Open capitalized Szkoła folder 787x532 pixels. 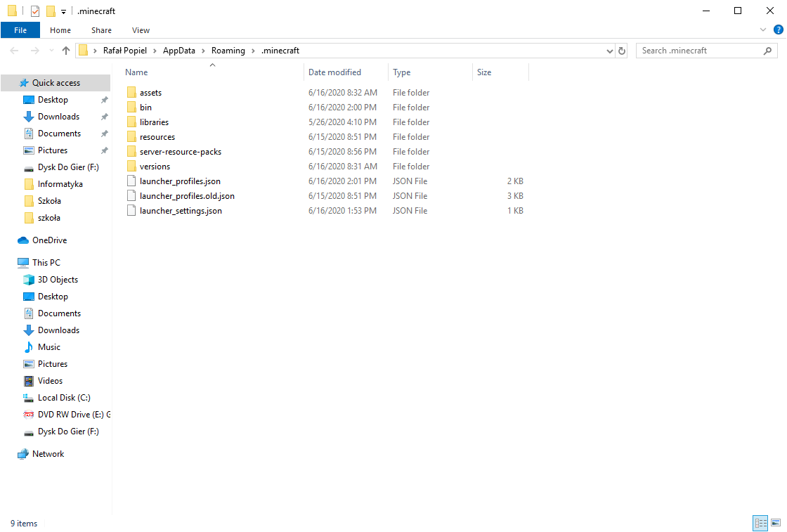coord(49,201)
